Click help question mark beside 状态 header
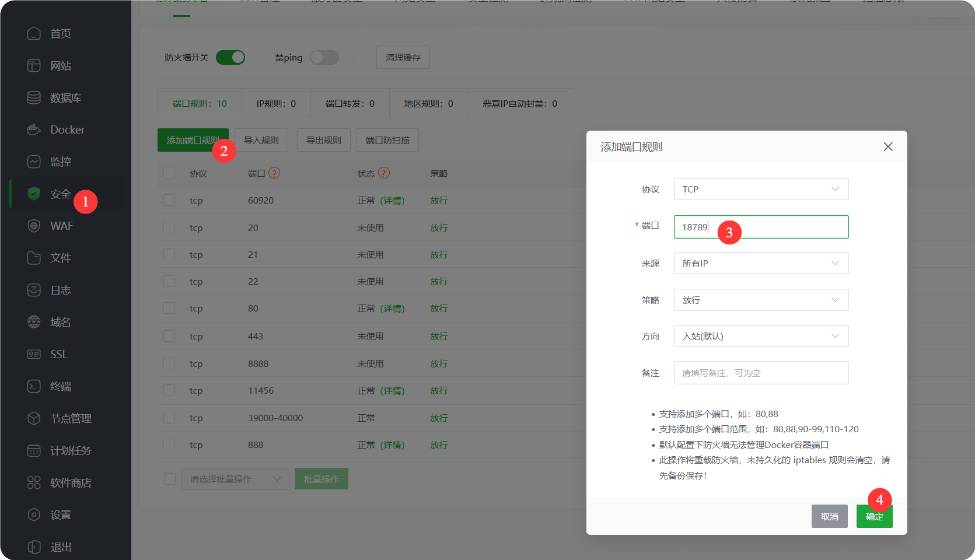The width and height of the screenshot is (975, 560). [384, 173]
